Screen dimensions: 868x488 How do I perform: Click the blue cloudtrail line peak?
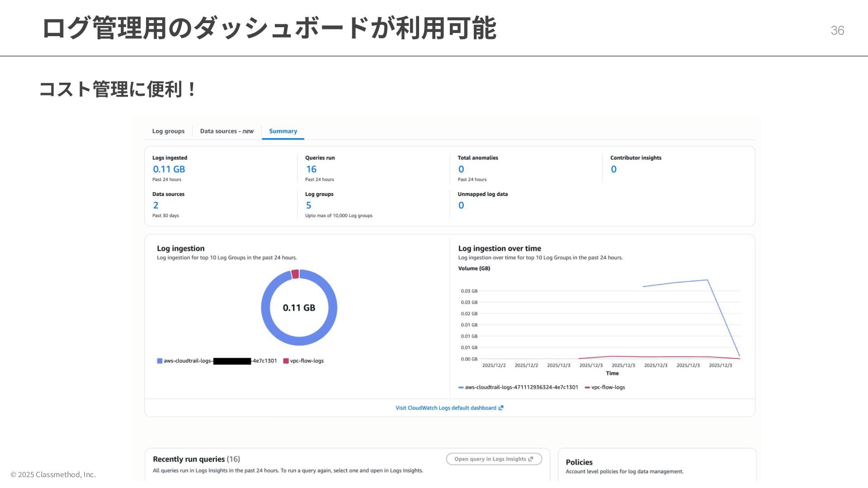707,280
